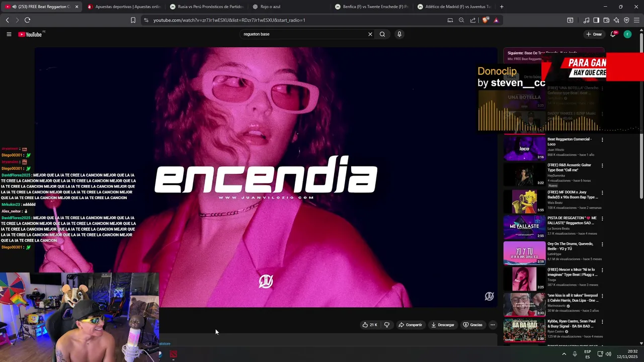
Task: Bookmark this page in the address bar
Action: [133, 20]
